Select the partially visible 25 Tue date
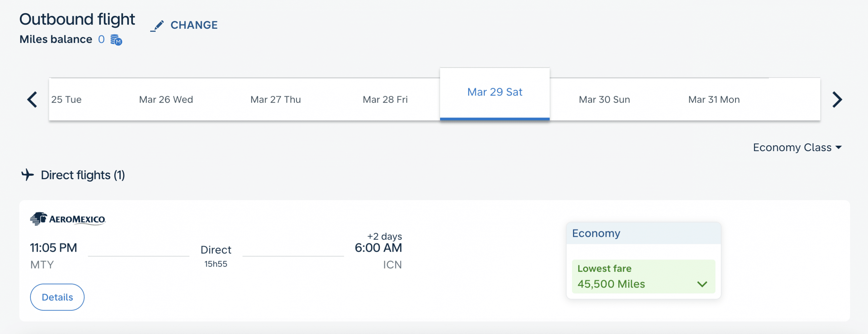Image resolution: width=868 pixels, height=334 pixels. [x=66, y=100]
